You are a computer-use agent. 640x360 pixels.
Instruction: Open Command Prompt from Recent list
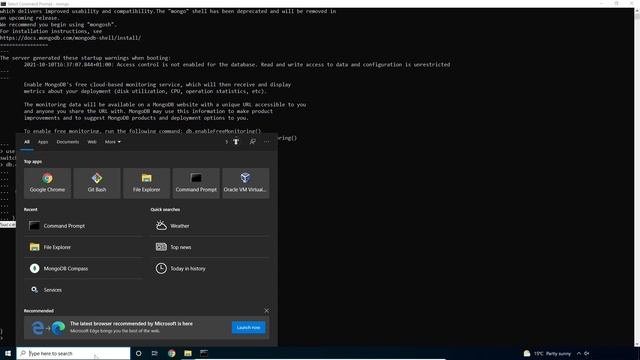[x=84, y=226]
